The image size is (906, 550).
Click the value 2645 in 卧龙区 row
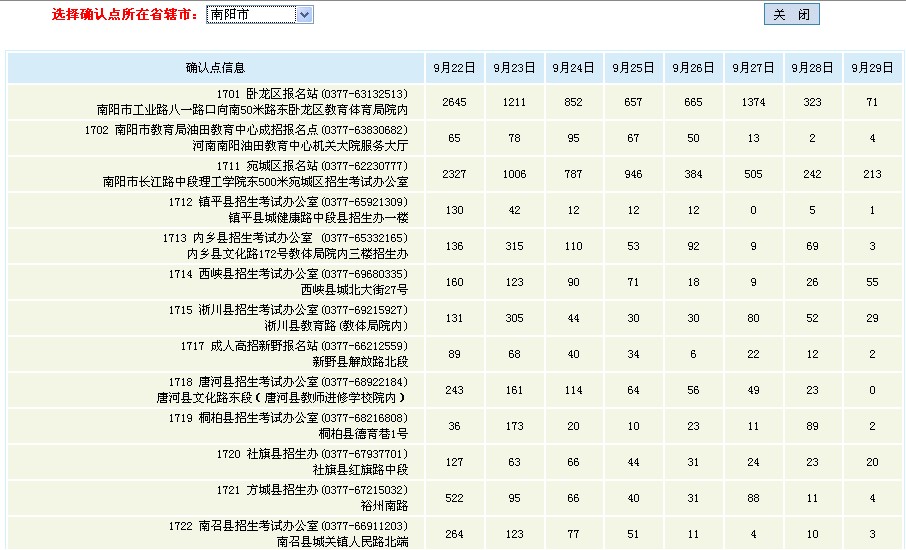454,102
